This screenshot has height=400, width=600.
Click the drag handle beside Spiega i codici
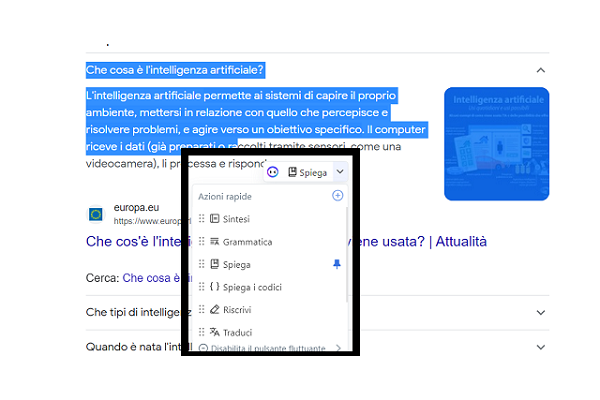[x=202, y=287]
